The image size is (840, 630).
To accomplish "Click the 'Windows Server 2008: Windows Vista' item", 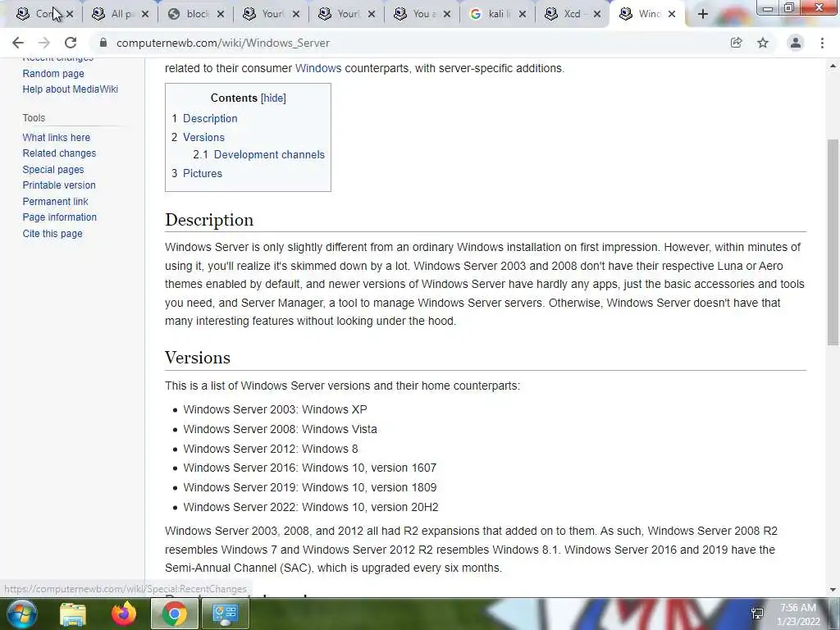I will tap(281, 429).
